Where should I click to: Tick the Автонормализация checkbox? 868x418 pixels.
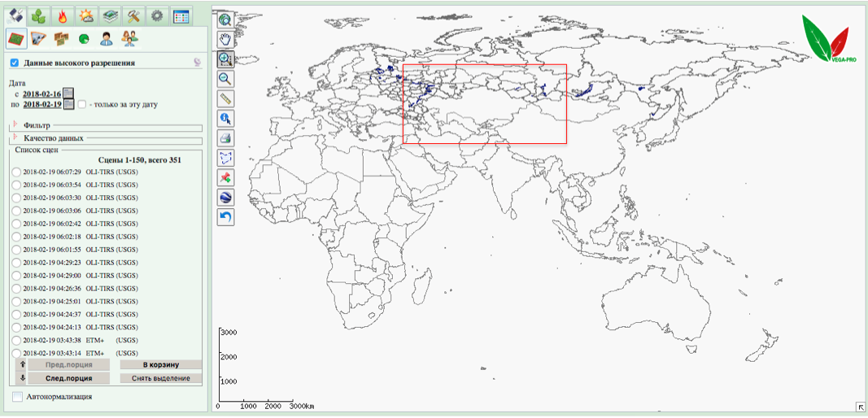point(18,397)
